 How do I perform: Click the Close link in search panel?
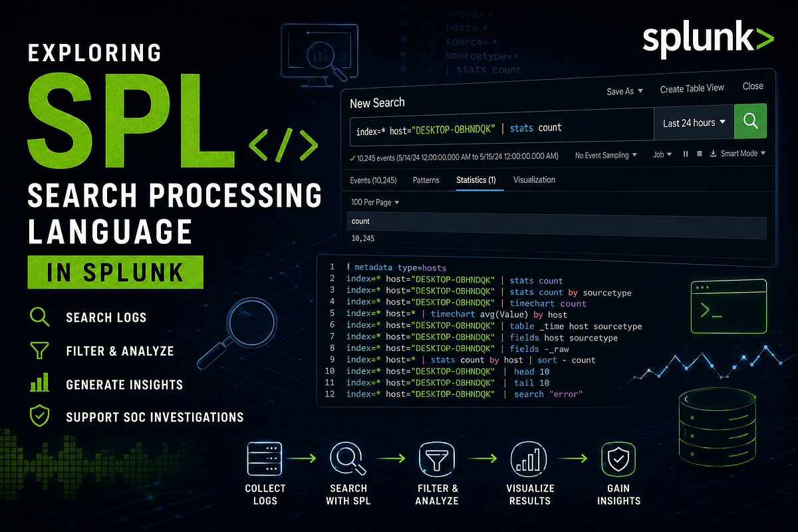(753, 86)
